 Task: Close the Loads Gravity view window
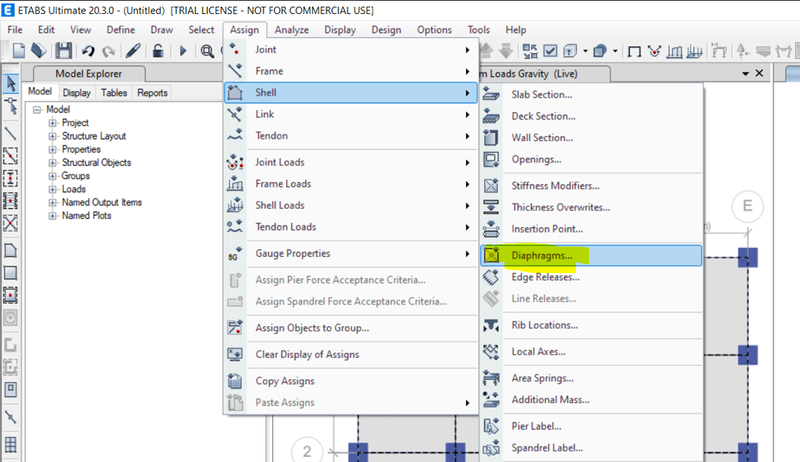[759, 73]
